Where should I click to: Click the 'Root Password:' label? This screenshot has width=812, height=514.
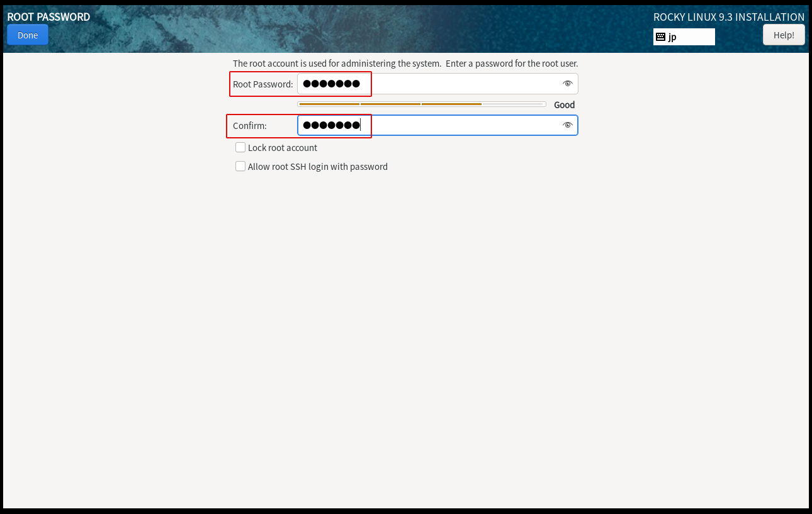click(263, 84)
